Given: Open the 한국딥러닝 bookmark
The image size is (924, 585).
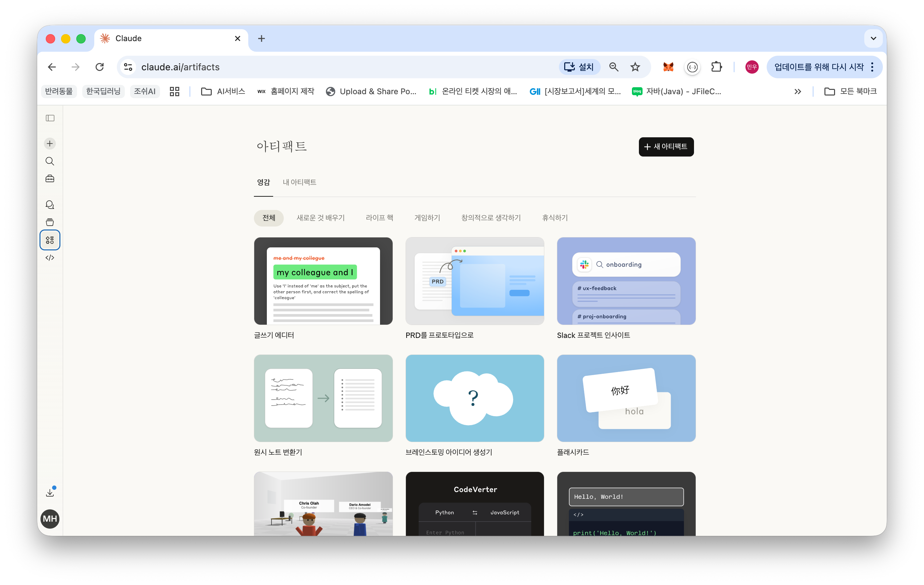Looking at the screenshot, I should [103, 91].
